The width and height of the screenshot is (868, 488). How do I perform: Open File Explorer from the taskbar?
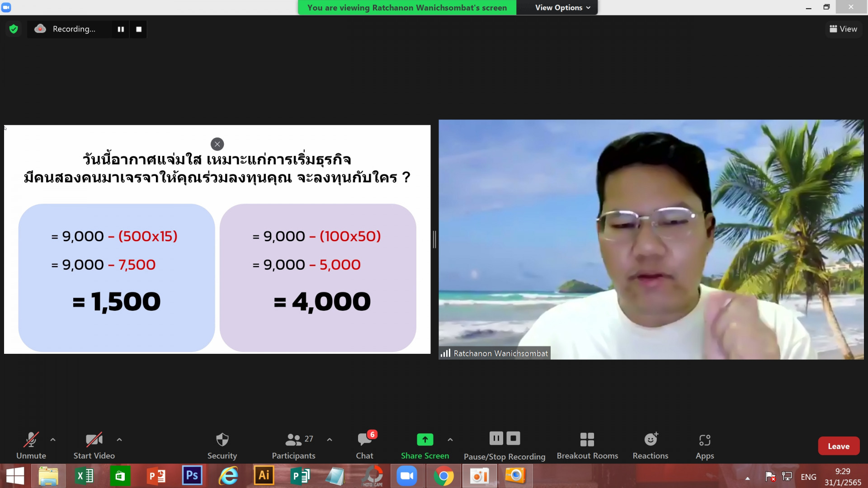click(48, 476)
